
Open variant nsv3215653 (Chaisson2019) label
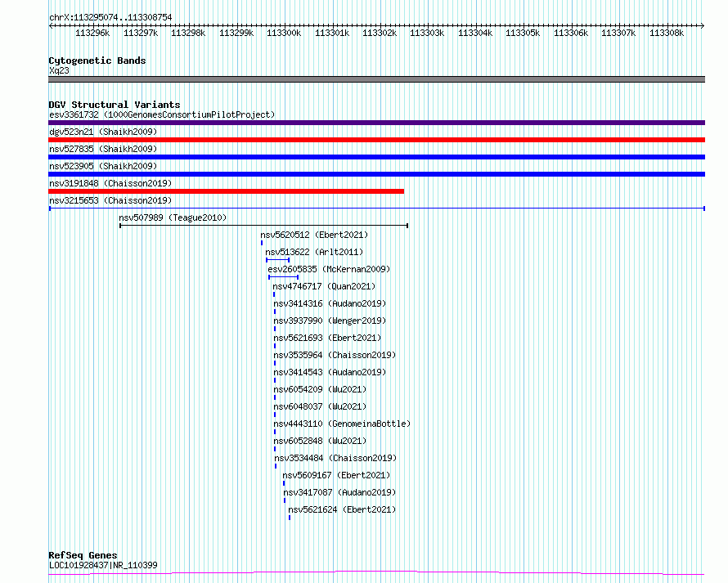[110, 200]
